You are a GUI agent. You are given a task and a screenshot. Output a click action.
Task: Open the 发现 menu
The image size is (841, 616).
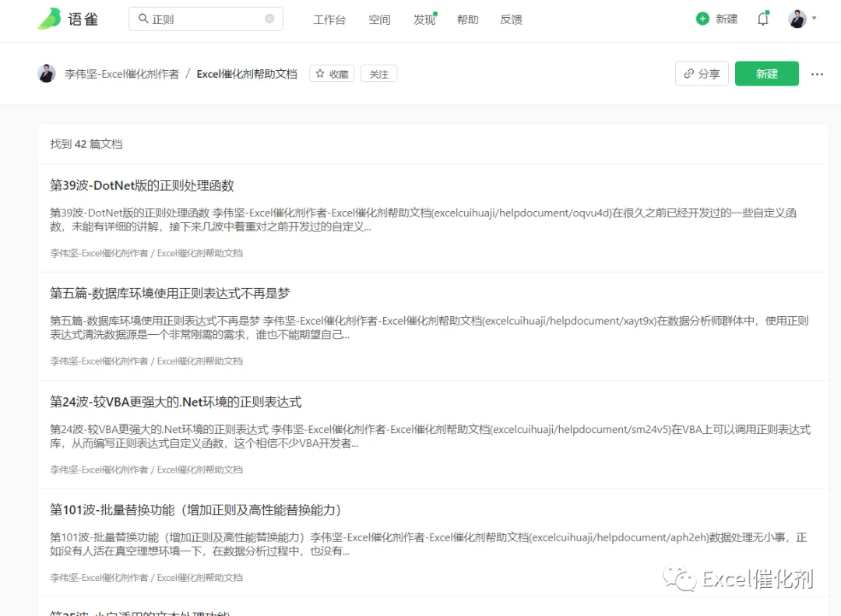[x=424, y=19]
